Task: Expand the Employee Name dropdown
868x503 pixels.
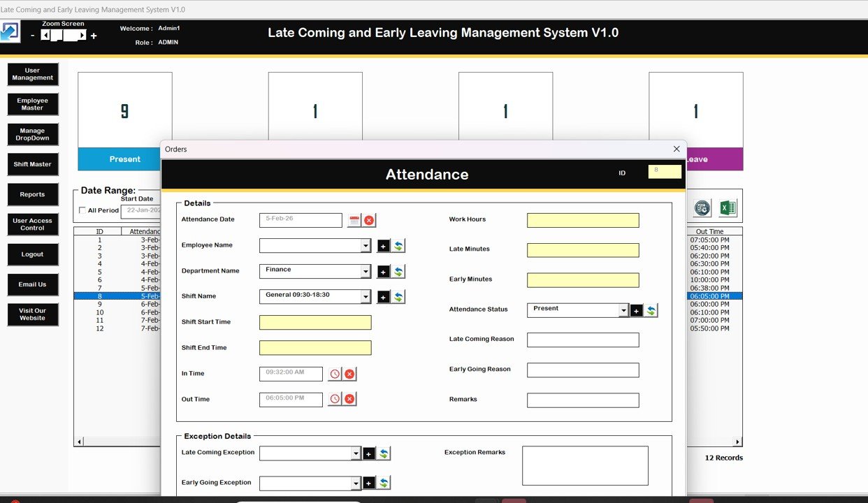Action: coord(366,246)
